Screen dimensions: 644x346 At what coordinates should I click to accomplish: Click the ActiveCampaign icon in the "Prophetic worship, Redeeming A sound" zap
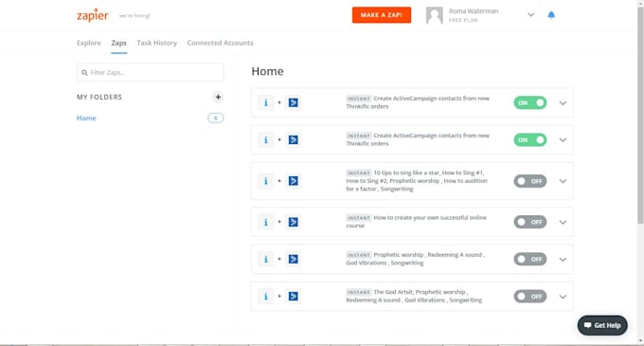point(294,259)
